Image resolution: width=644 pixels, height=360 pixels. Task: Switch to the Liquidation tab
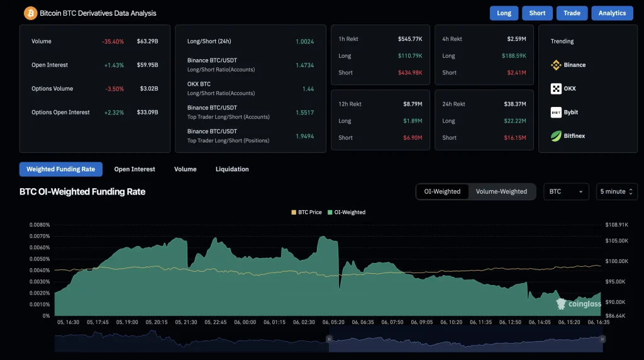232,169
